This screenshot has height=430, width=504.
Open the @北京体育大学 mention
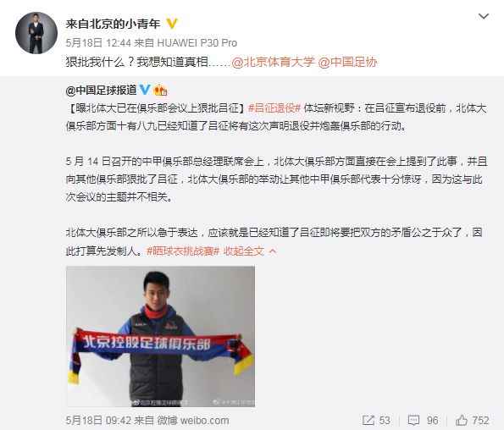click(273, 62)
